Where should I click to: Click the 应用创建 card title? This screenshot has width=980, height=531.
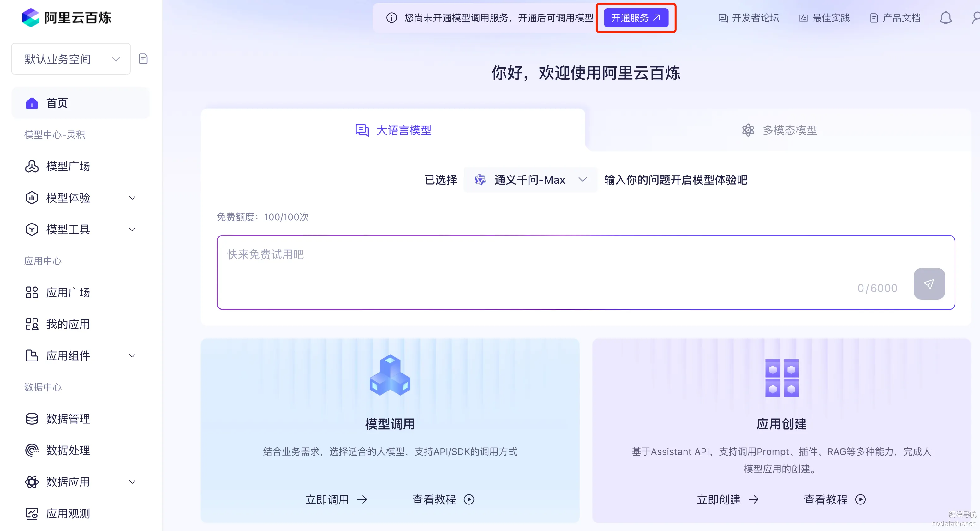coord(781,424)
